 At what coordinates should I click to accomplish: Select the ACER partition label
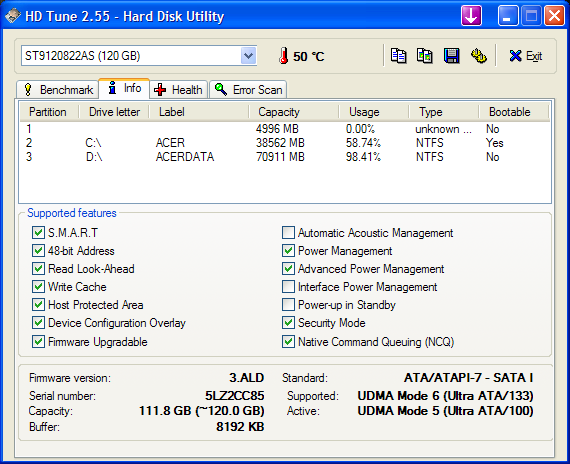[170, 143]
